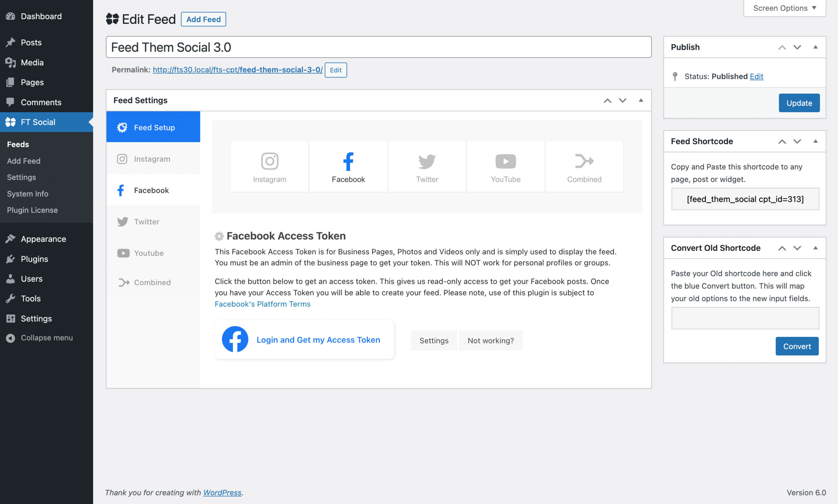
Task: Select the Combined feed type card
Action: (584, 167)
